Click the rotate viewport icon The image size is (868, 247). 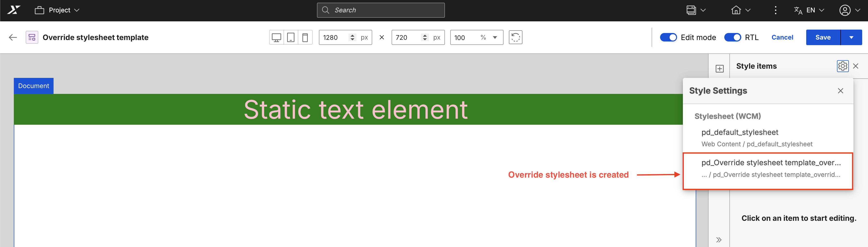[x=515, y=37]
